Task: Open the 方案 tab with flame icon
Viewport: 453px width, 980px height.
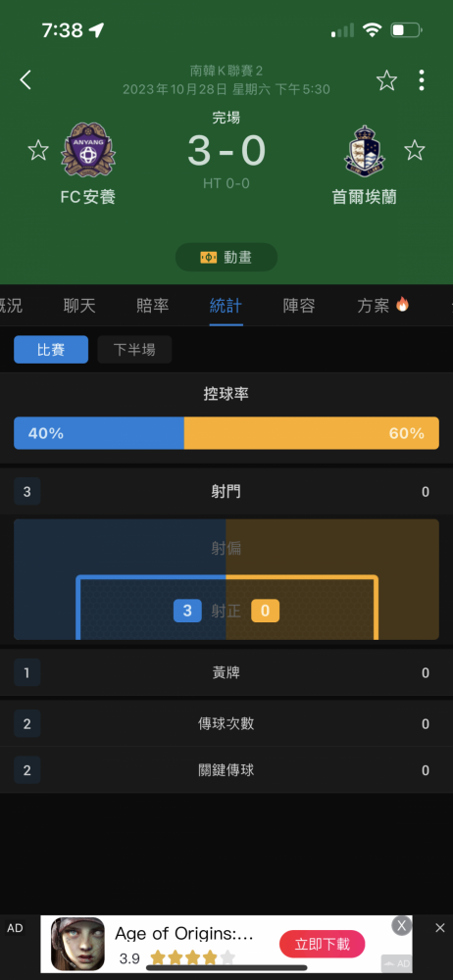Action: click(383, 306)
